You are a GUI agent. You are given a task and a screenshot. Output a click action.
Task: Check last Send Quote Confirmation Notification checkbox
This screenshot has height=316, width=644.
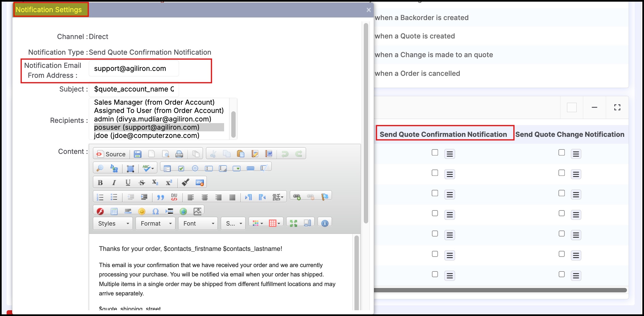(x=435, y=274)
